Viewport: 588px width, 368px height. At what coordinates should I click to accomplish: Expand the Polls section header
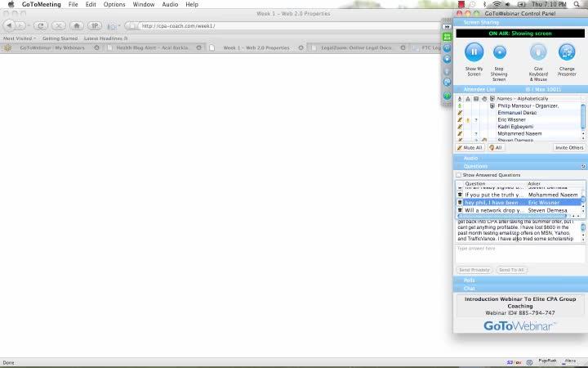coord(520,280)
